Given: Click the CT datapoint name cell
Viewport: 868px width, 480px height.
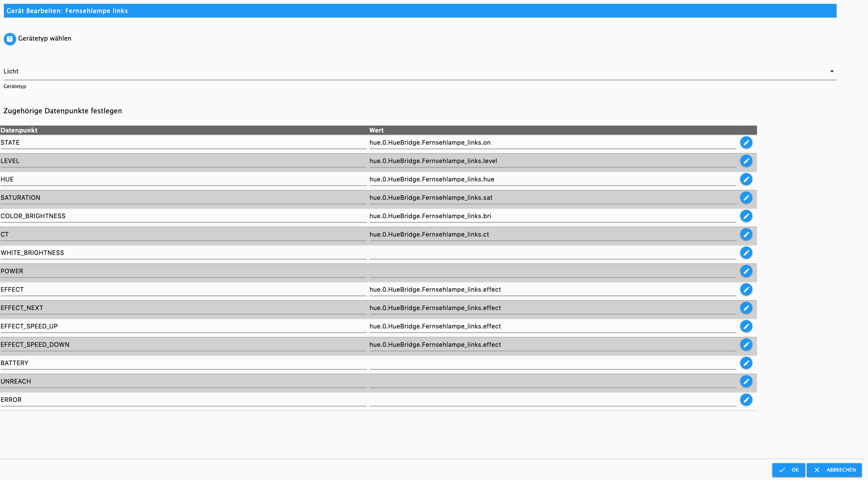Looking at the screenshot, I should [x=183, y=235].
